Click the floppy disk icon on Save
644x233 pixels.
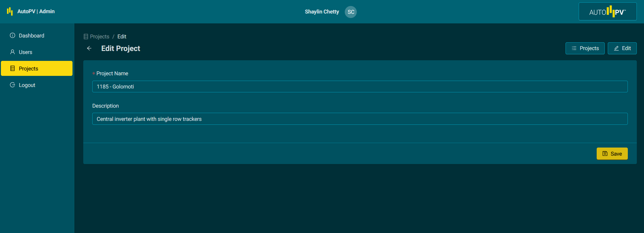605,154
